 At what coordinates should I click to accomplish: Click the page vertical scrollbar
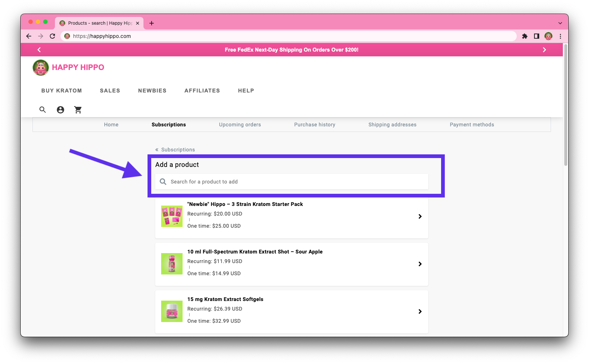pyautogui.click(x=566, y=105)
